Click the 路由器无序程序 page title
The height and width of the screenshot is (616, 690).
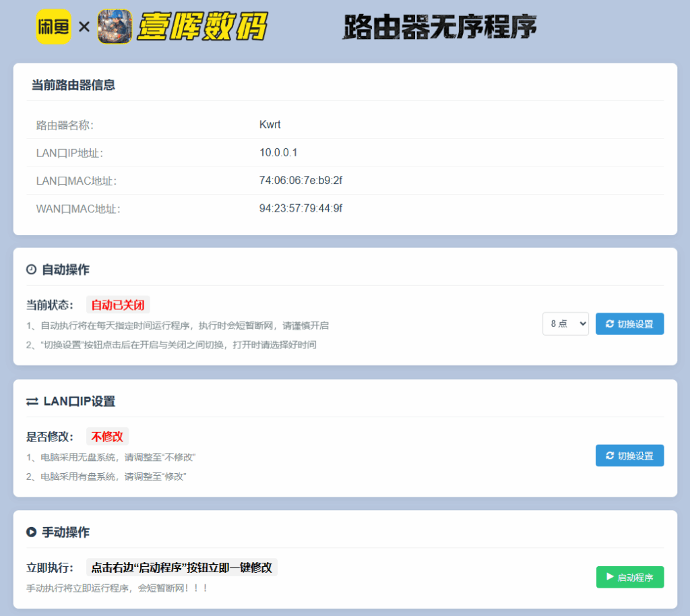click(439, 27)
